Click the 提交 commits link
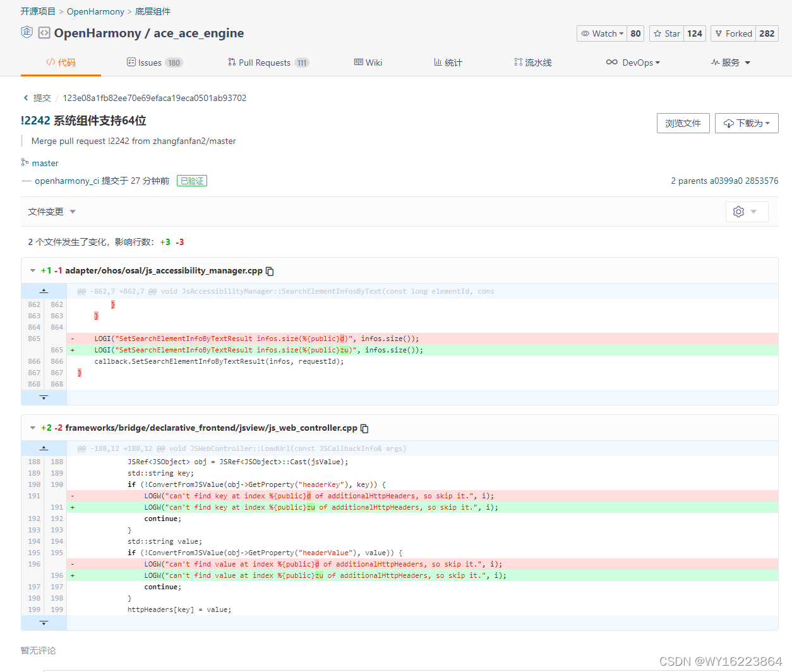The image size is (792, 672). (42, 98)
